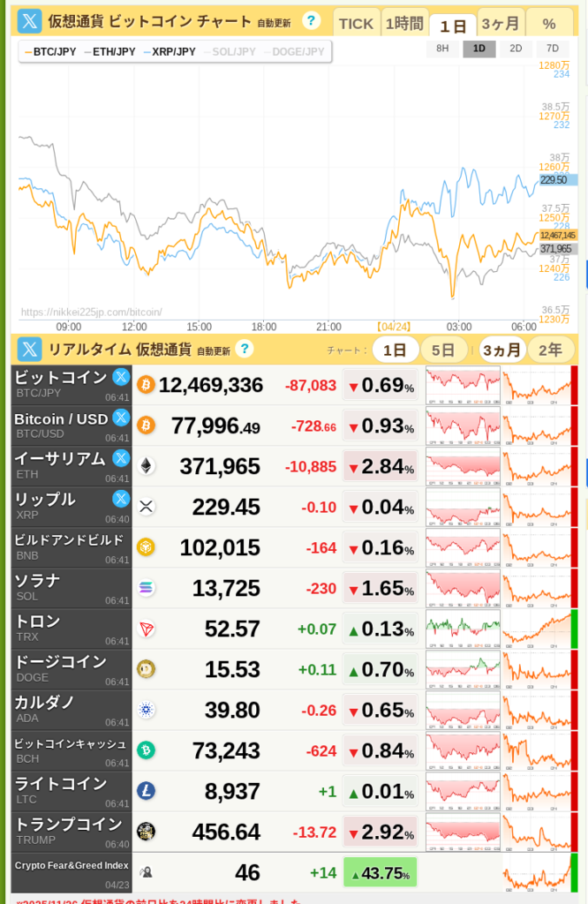Select the 8H chart range button
Screen dimensions: 588x904
click(x=442, y=49)
